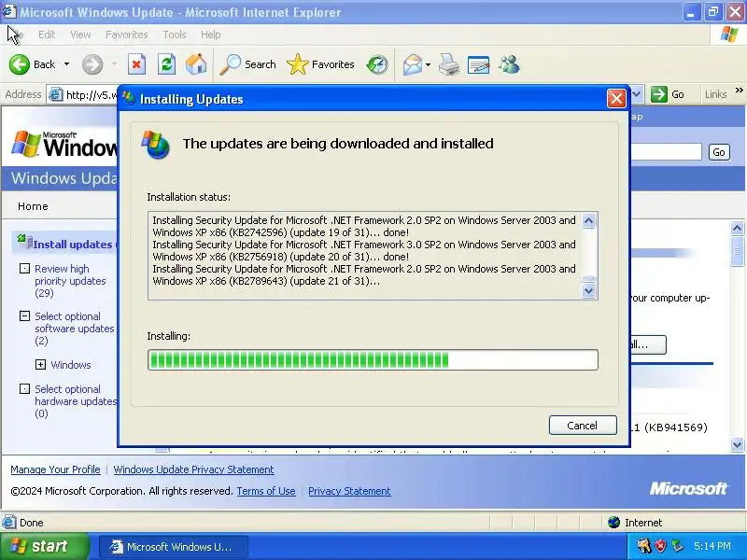Click the Print icon
Screen dimensions: 747x560
point(449,64)
